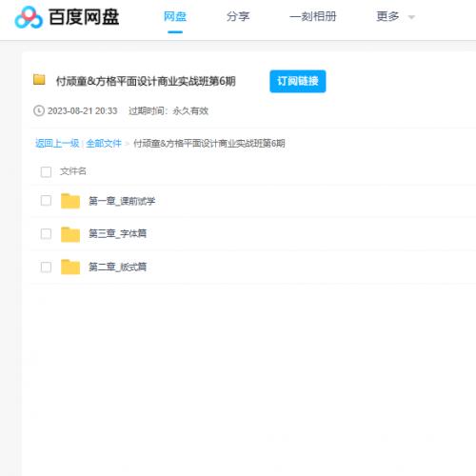Click the 返回上一级 link

(57, 144)
